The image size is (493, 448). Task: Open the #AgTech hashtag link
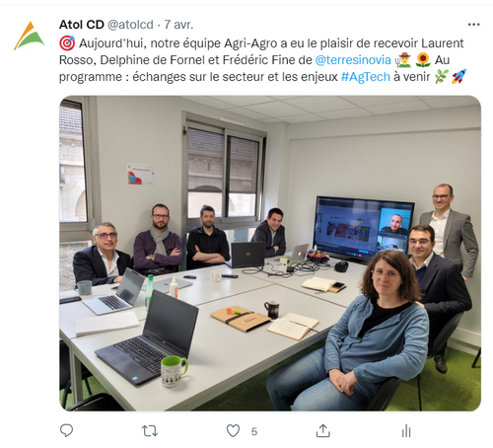[x=366, y=77]
